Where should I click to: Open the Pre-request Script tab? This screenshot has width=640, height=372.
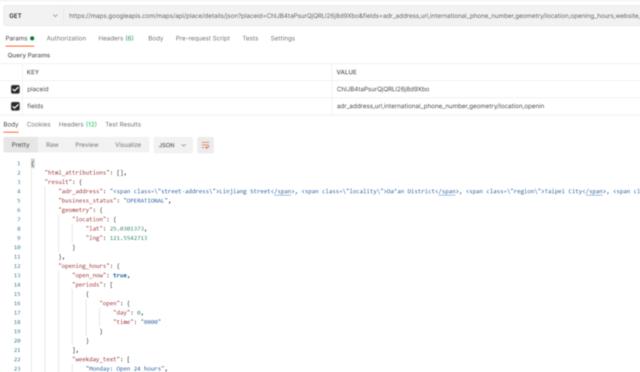point(202,38)
